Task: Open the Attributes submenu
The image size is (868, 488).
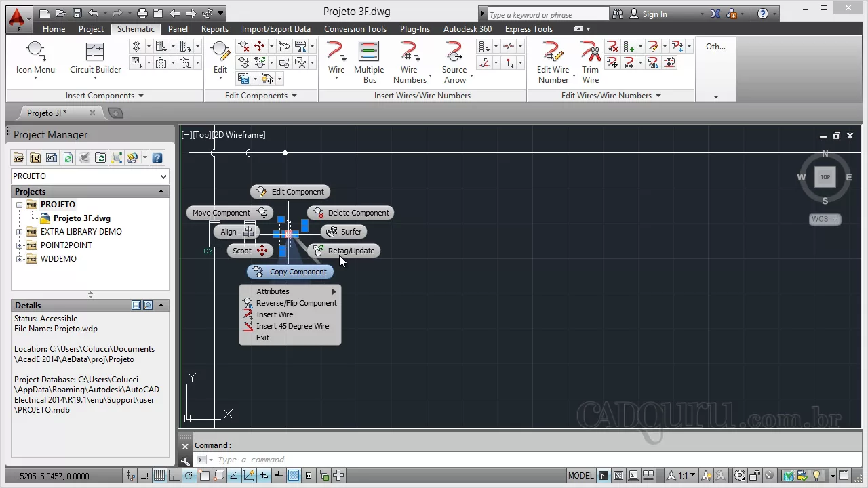Action: [x=290, y=291]
